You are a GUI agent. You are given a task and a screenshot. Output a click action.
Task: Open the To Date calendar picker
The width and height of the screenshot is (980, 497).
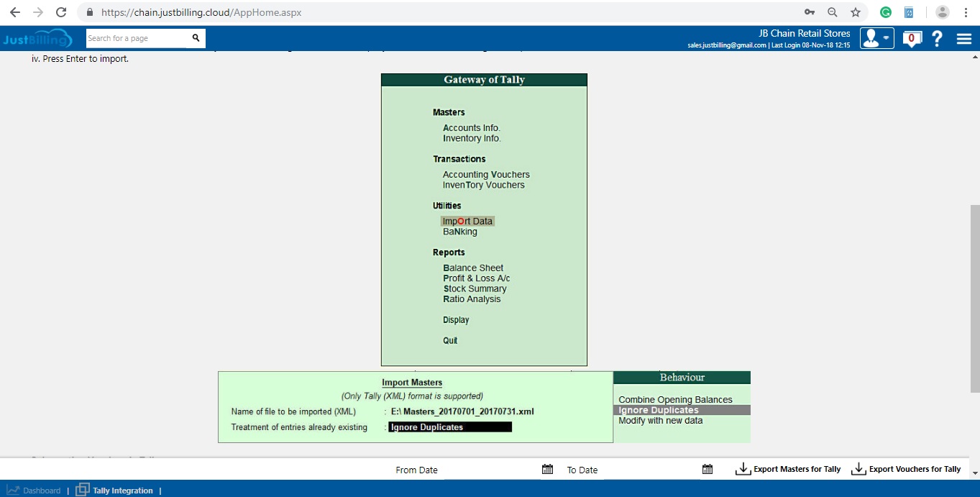click(x=707, y=470)
